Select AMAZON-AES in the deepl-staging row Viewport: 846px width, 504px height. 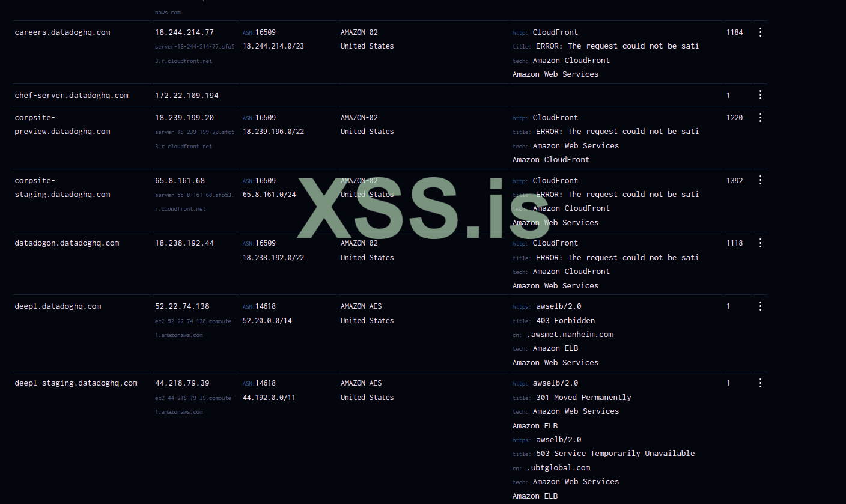361,383
